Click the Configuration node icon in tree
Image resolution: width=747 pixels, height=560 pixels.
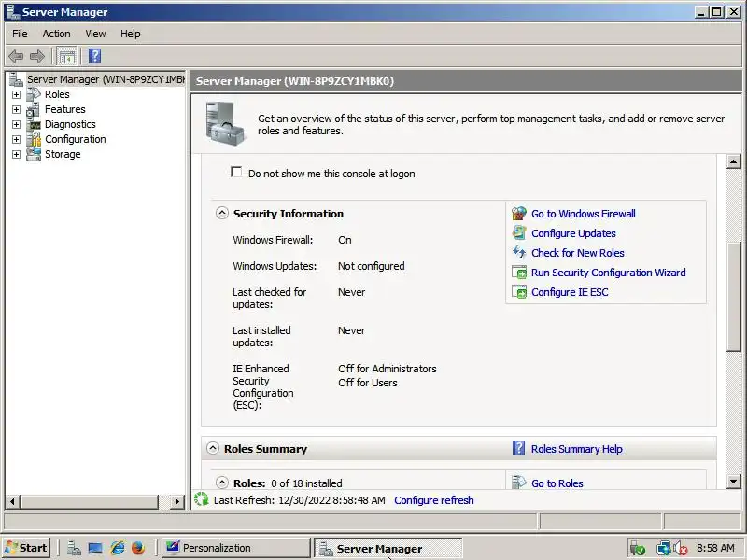pos(34,139)
